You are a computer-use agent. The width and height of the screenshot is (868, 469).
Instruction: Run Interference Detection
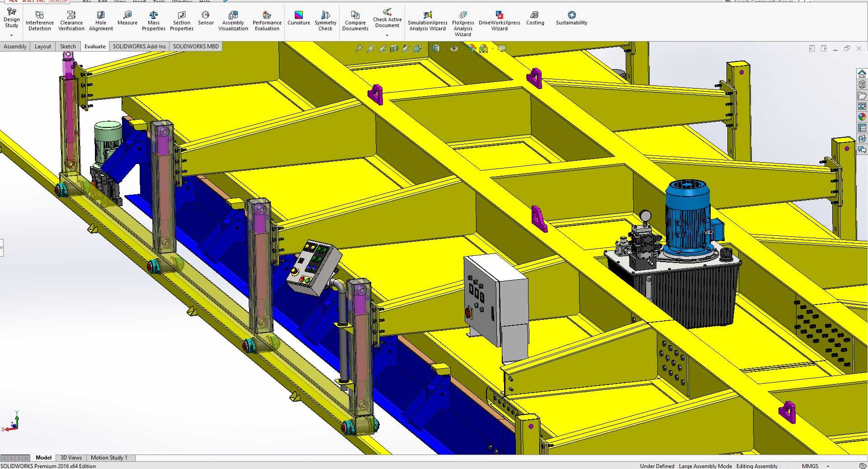pyautogui.click(x=39, y=21)
